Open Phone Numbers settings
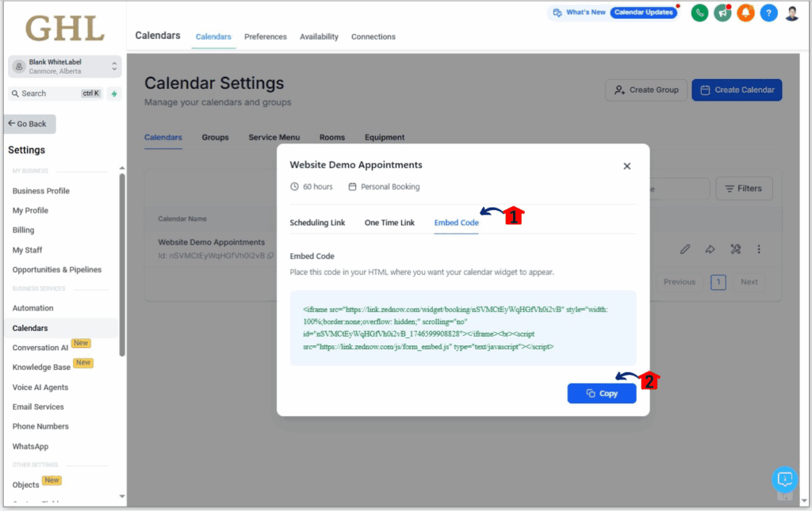Screen dimensions: 812x511 point(40,427)
